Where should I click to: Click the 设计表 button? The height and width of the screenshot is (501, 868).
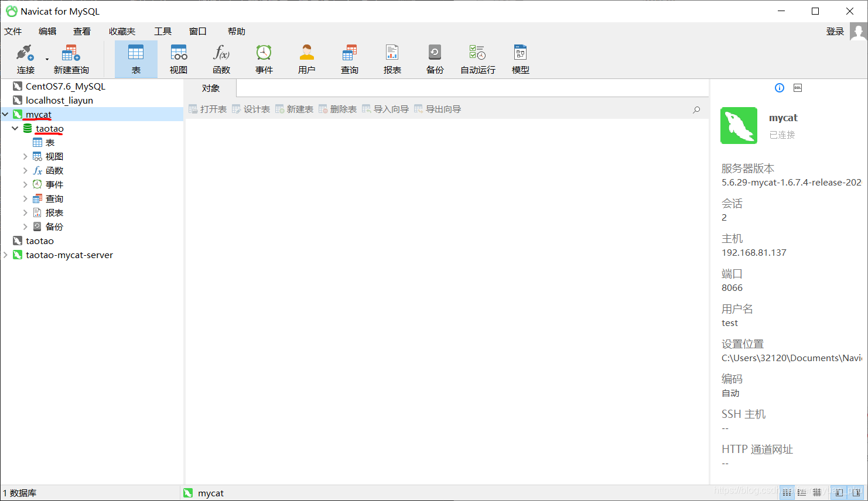click(251, 109)
